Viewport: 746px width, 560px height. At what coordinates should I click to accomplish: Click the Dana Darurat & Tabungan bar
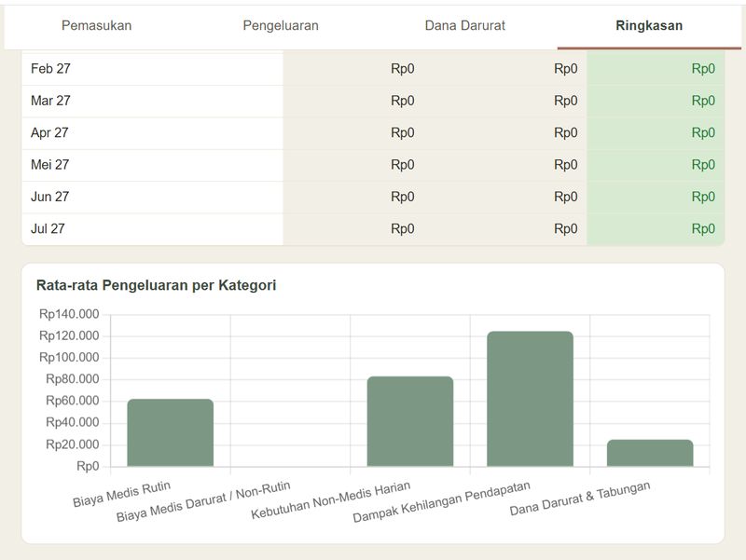(x=650, y=453)
